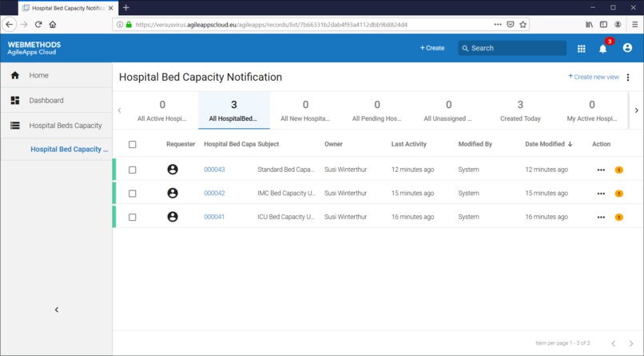Go to browser home page
Viewport: 644px width, 356px height.
(53, 24)
